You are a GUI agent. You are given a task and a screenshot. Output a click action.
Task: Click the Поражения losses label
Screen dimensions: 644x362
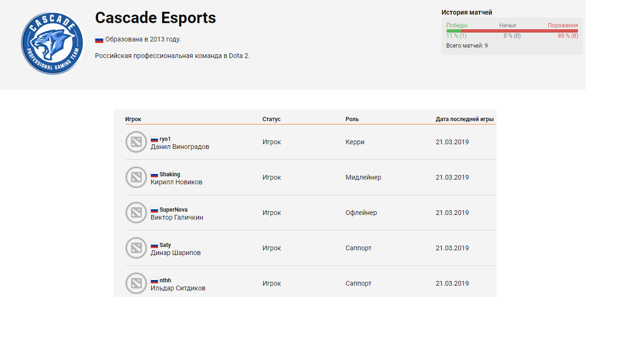tap(562, 25)
